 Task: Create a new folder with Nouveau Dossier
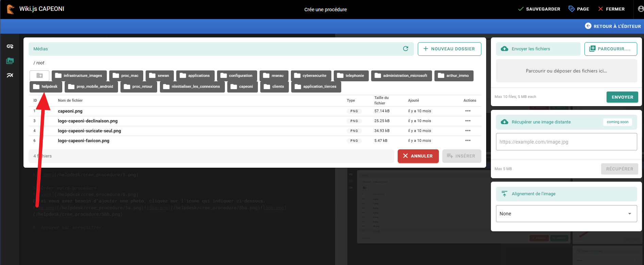449,49
